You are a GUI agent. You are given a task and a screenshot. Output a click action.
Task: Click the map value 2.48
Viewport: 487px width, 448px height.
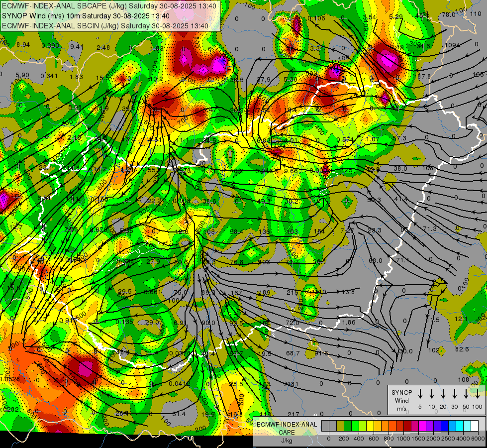pyautogui.click(x=103, y=48)
